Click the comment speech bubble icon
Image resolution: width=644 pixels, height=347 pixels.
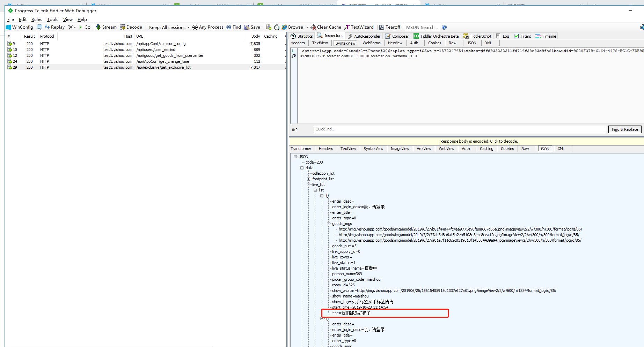coord(39,27)
